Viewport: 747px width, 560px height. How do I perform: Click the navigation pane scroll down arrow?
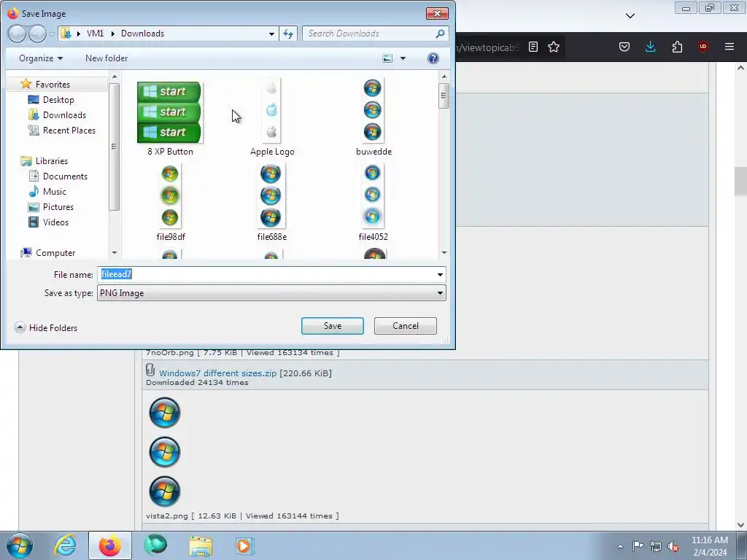point(114,253)
